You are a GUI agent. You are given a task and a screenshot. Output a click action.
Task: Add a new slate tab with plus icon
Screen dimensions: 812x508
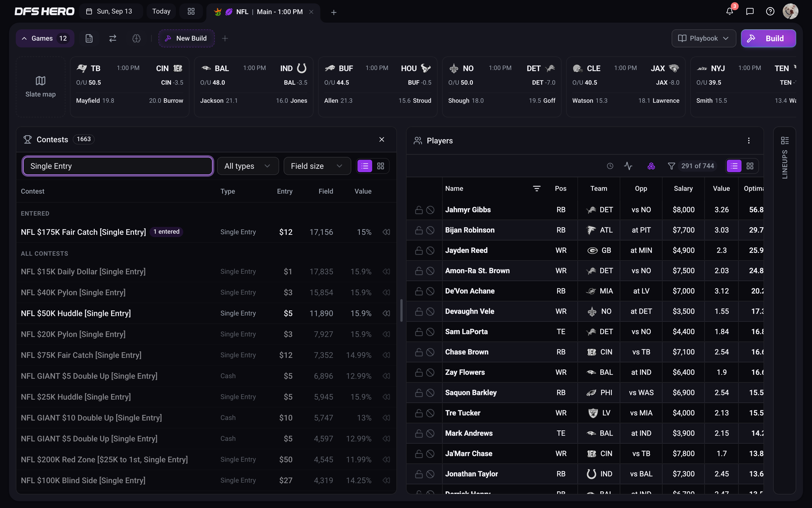[334, 12]
